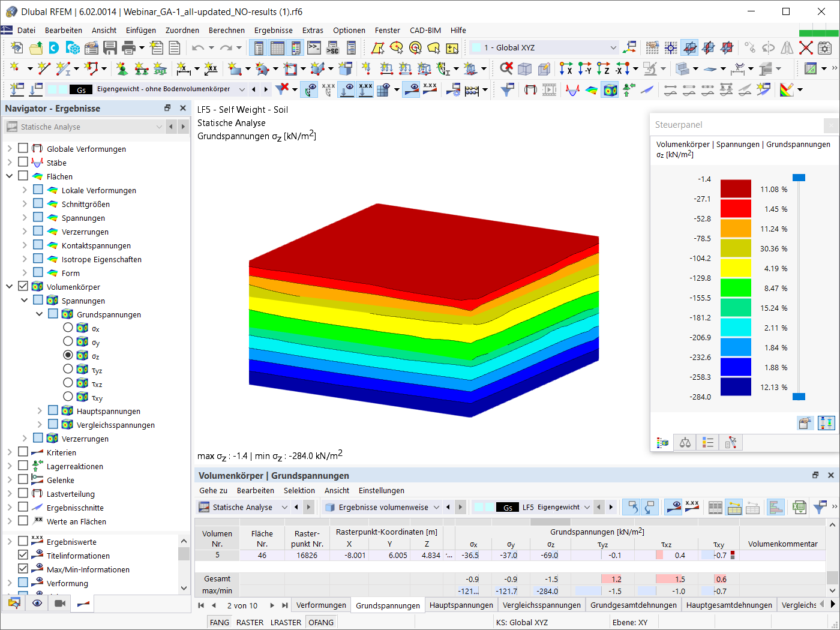The height and width of the screenshot is (630, 840).
Task: Expand the Kriterien tree node
Action: click(x=10, y=452)
